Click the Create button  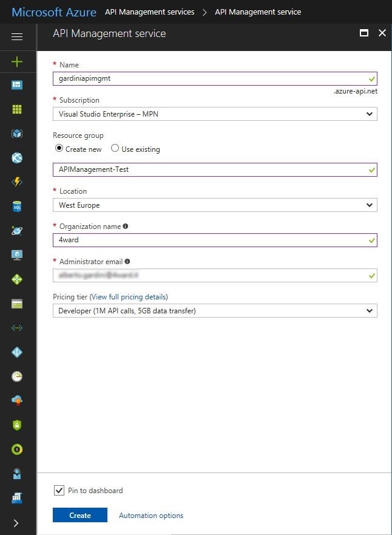[x=79, y=514]
